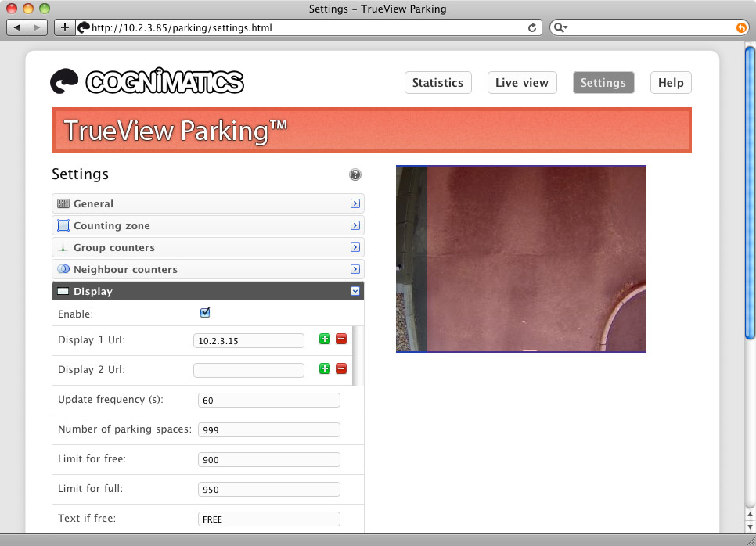This screenshot has width=756, height=546.
Task: Click the camera live image preview
Action: pyautogui.click(x=521, y=259)
